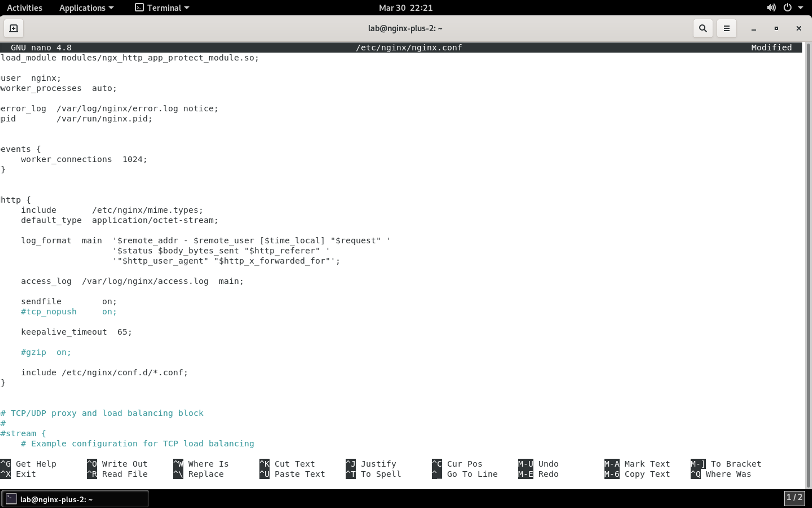Click the 'user nginx;' line
The width and height of the screenshot is (812, 508).
click(30, 78)
